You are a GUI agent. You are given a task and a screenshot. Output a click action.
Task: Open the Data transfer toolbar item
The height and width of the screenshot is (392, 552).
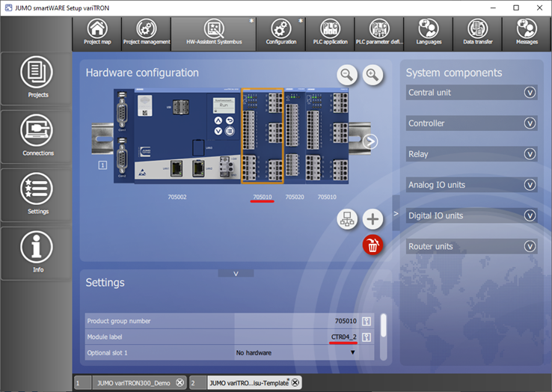[477, 34]
